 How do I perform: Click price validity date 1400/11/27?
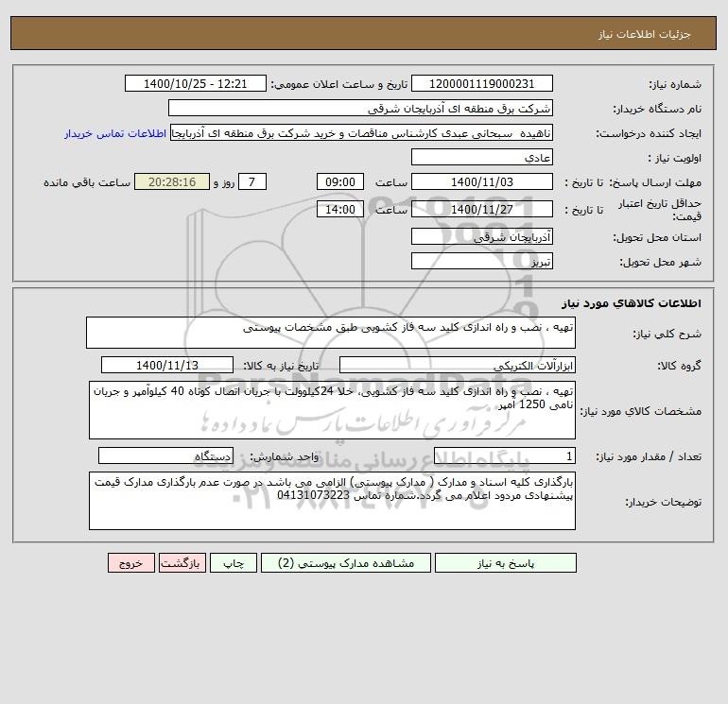(482, 209)
